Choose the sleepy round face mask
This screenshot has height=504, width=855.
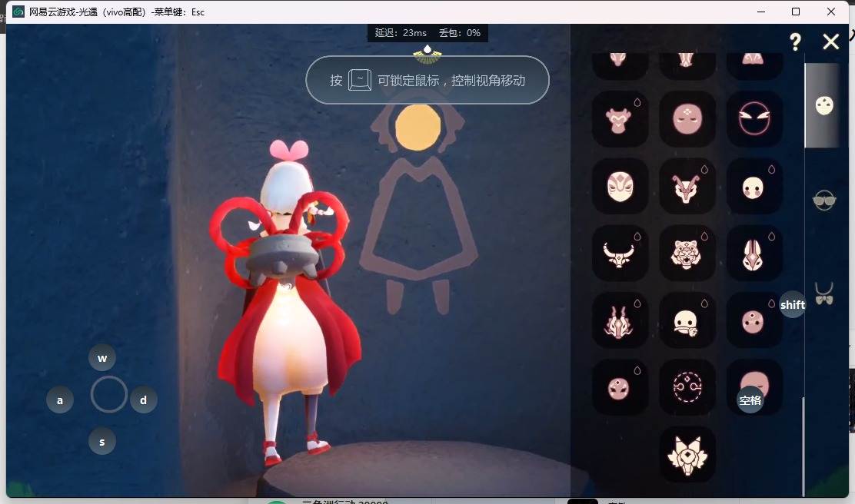point(687,119)
